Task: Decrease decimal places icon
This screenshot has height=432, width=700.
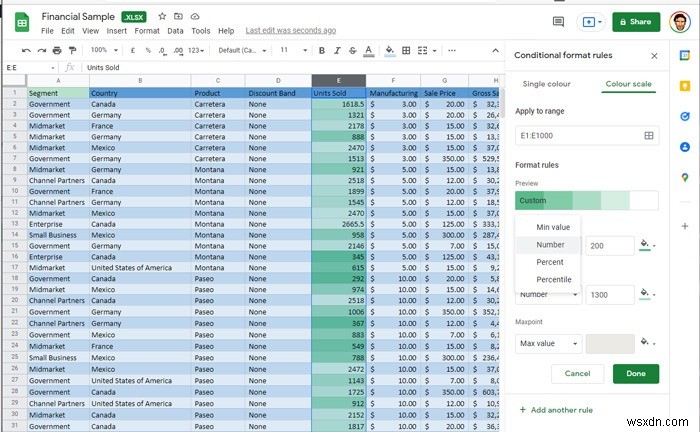Action: (162, 51)
